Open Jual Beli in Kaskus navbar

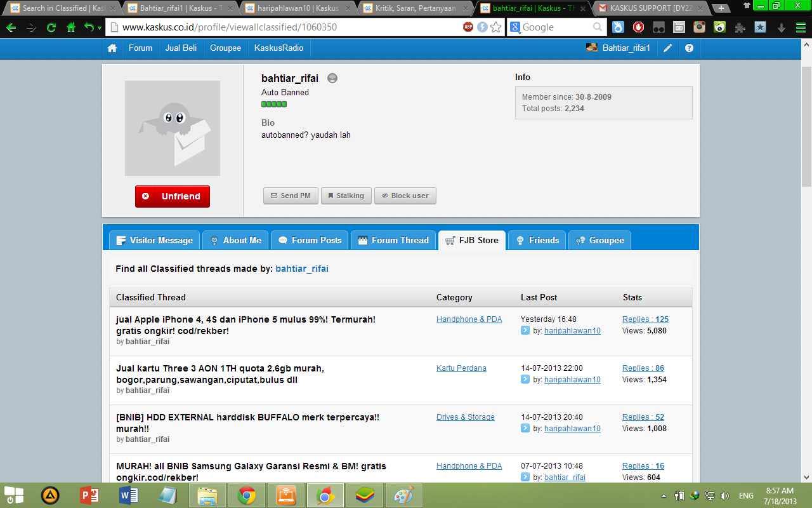[x=181, y=48]
